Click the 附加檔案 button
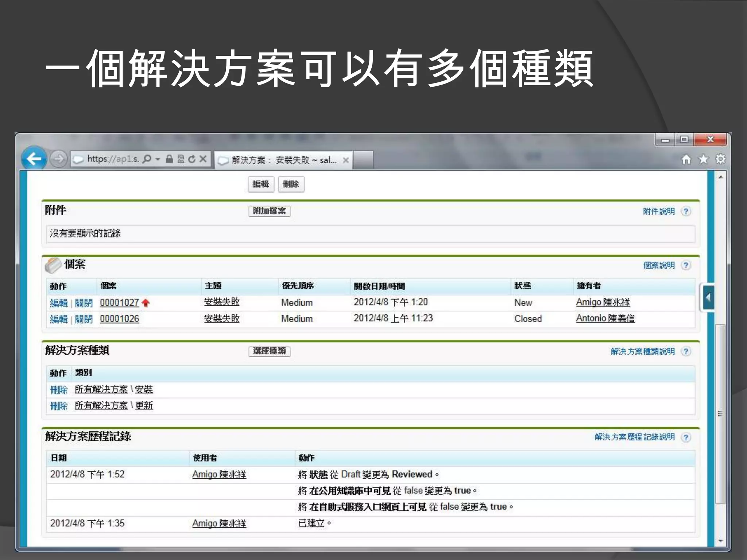The image size is (747, 560). tap(270, 211)
